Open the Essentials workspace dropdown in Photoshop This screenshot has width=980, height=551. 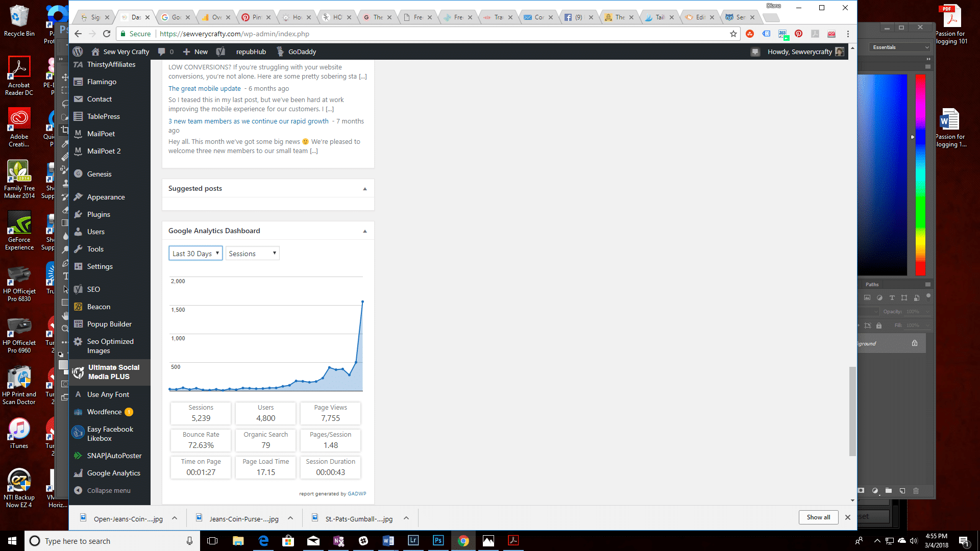click(x=900, y=47)
